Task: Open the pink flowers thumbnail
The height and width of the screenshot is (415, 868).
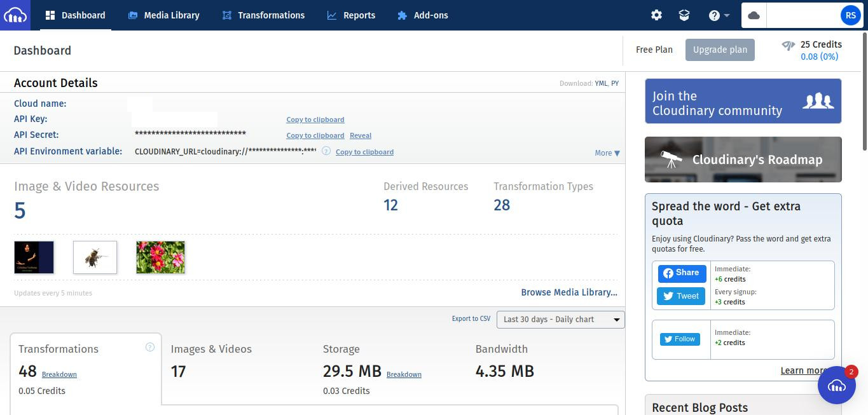Action: point(160,257)
